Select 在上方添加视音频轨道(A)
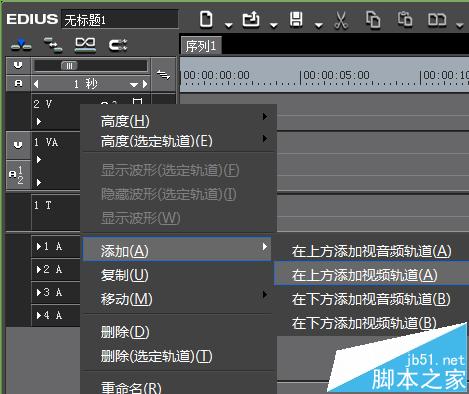 click(371, 251)
